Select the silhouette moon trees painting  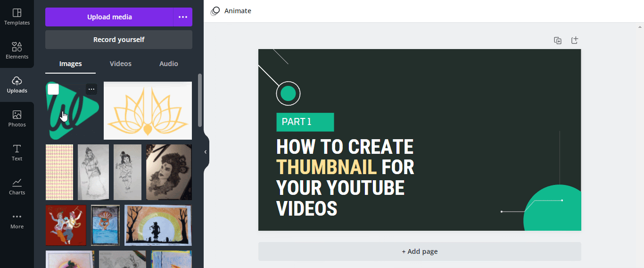tap(158, 225)
